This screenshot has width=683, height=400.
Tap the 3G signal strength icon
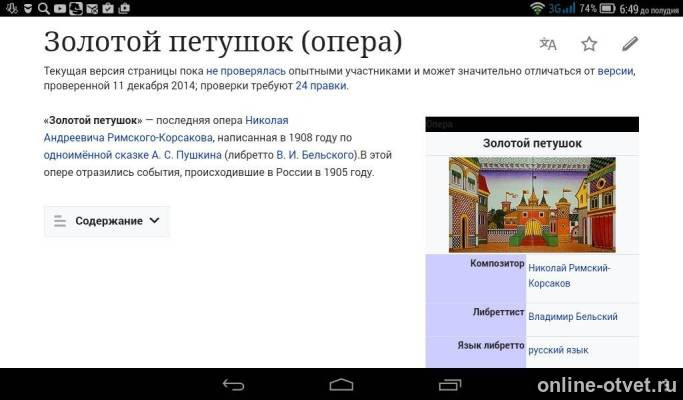[562, 8]
